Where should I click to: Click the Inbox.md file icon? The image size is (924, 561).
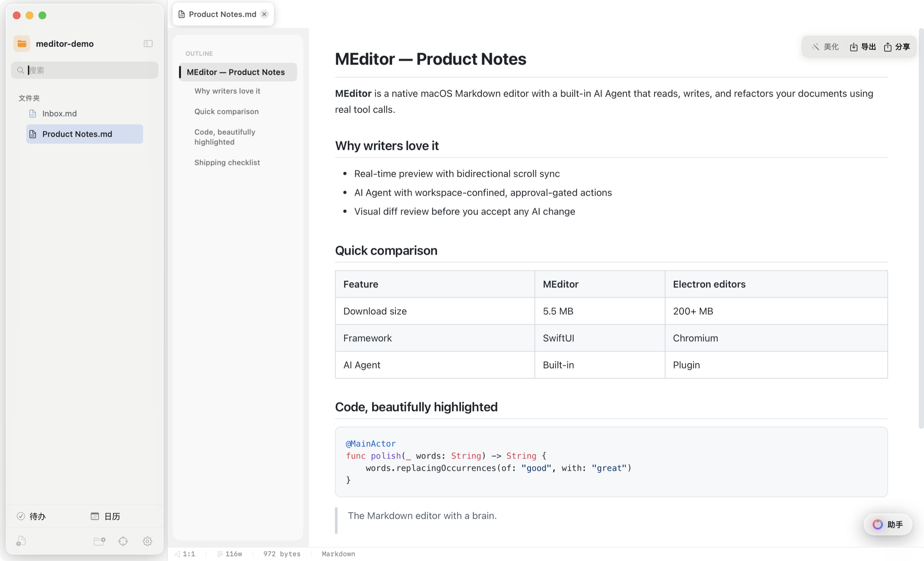pos(32,114)
